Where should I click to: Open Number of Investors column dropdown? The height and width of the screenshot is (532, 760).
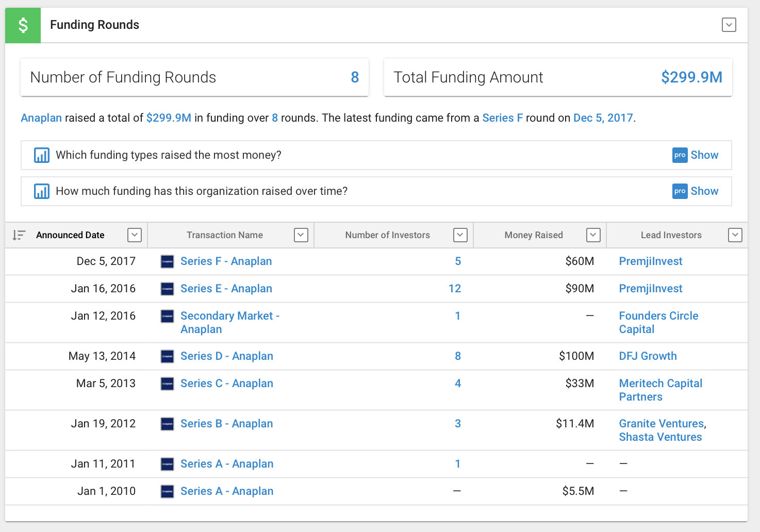(460, 235)
